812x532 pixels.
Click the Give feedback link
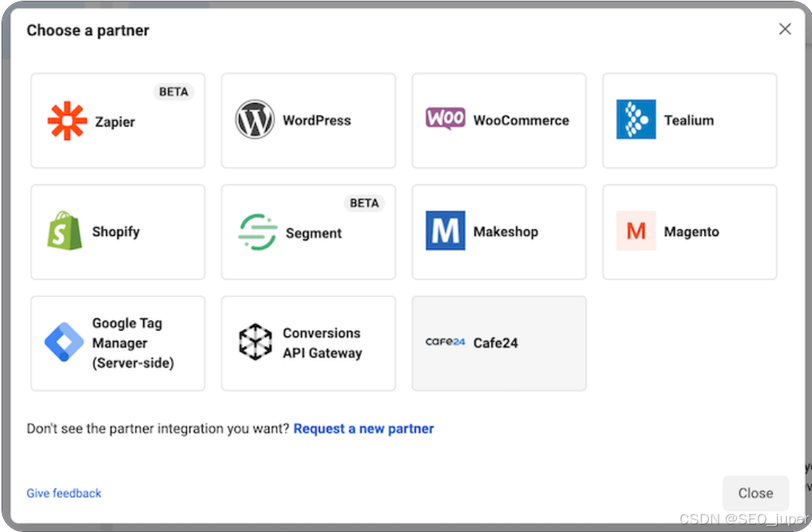tap(64, 493)
